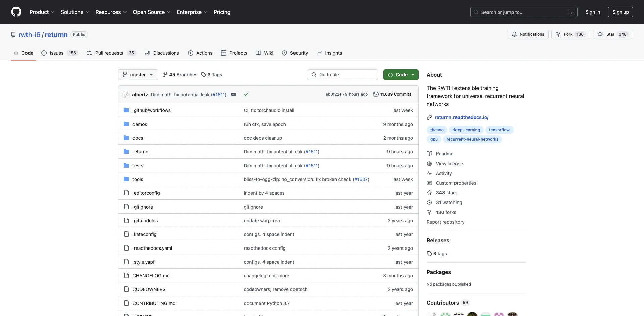Image resolution: width=644 pixels, height=316 pixels.
Task: Click the .github/workflows folder icon
Action: (126, 110)
